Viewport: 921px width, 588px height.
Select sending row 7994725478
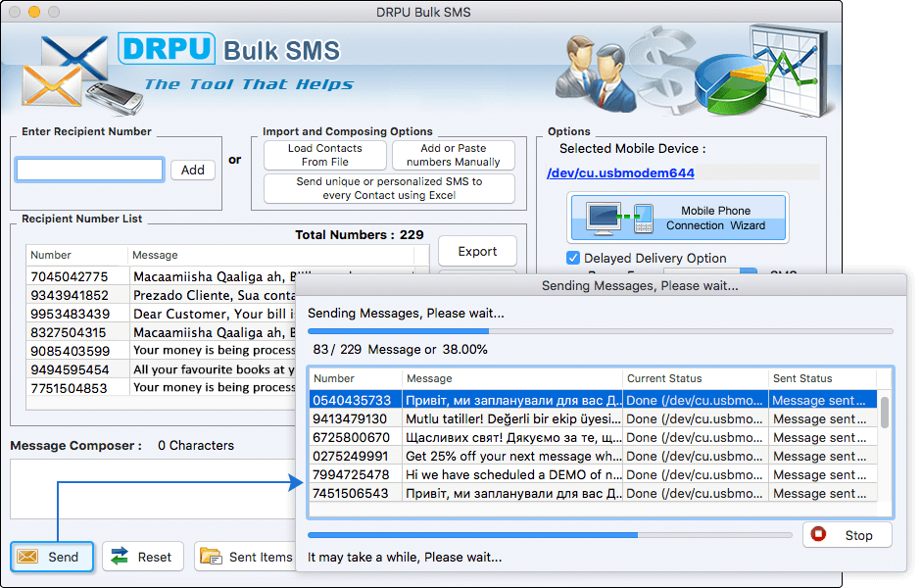pyautogui.click(x=593, y=474)
